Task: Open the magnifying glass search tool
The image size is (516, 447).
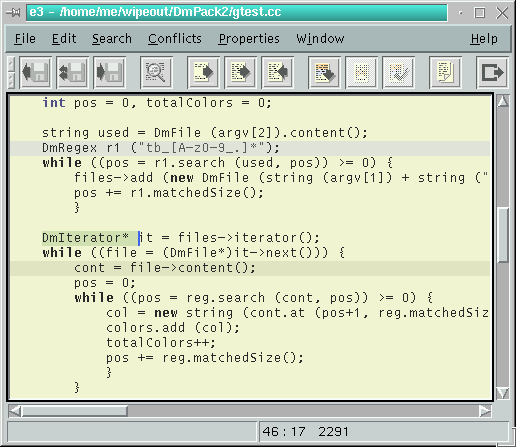Action: [156, 72]
